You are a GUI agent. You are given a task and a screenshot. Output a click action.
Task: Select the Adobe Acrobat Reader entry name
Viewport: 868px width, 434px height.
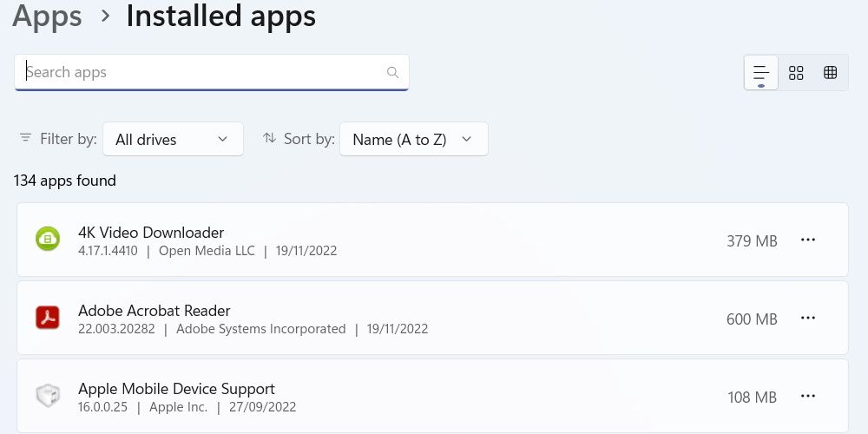point(155,311)
